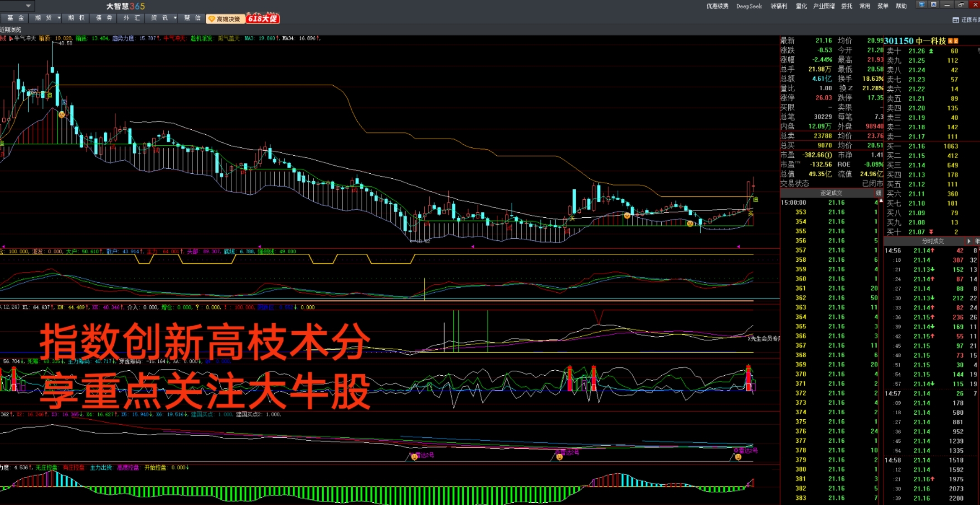Open the DeepSeek menu item

pos(749,6)
